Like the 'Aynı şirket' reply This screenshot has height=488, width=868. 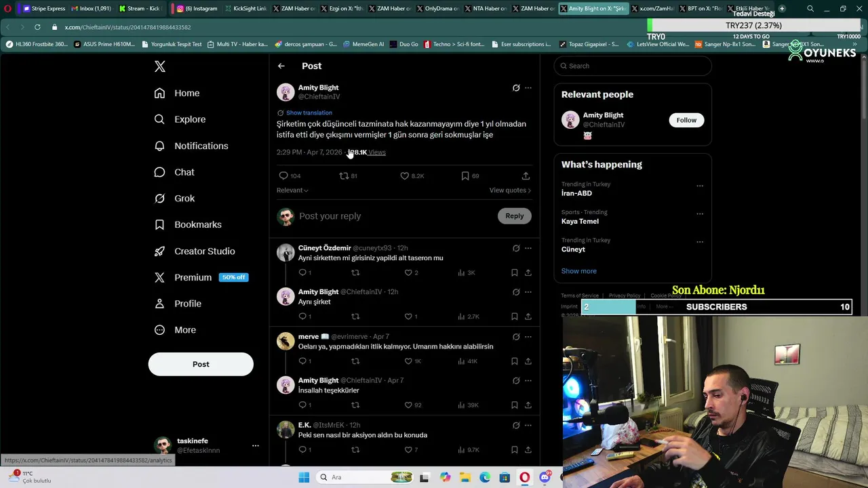[x=412, y=317]
